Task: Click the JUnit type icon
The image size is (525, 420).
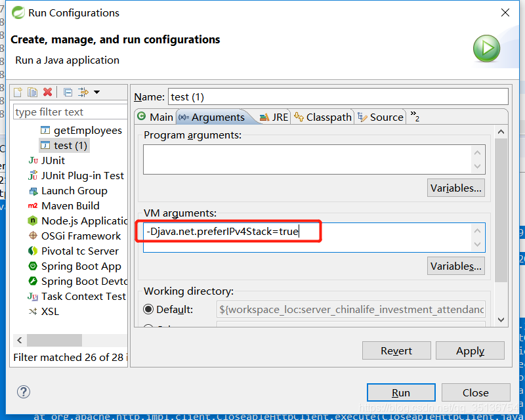Action: [x=33, y=160]
